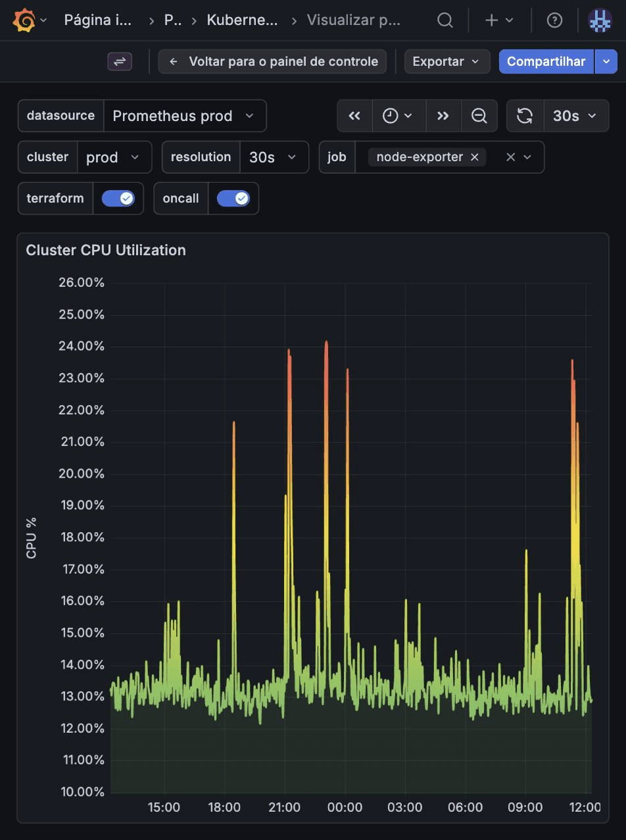Click the 10.00% y-axis label
Viewport: 626px width, 840px height.
82,791
